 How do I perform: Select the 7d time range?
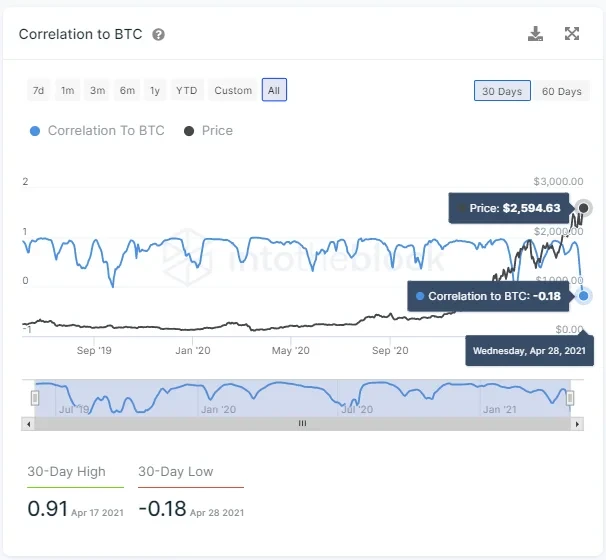38,90
